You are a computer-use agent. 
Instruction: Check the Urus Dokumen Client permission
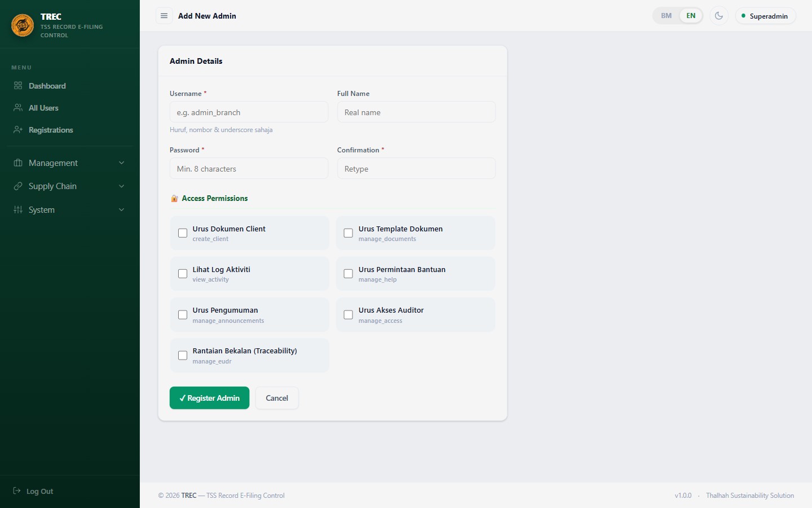pyautogui.click(x=183, y=233)
